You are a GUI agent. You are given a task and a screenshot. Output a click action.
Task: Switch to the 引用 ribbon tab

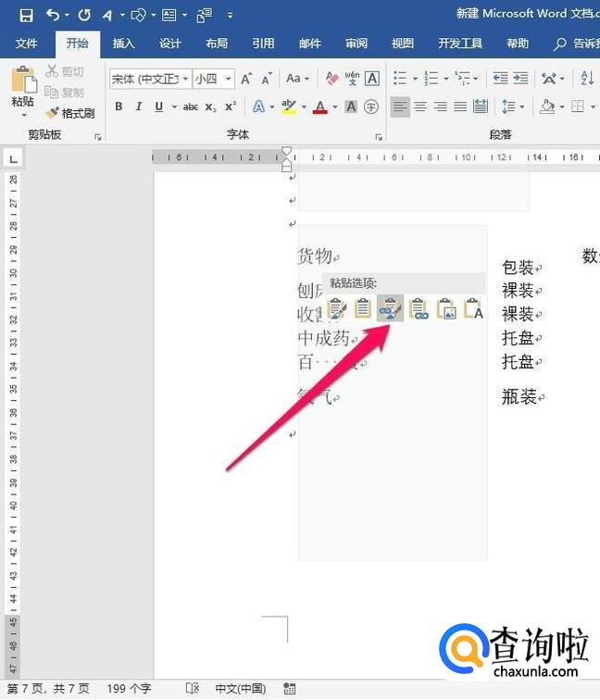point(263,44)
